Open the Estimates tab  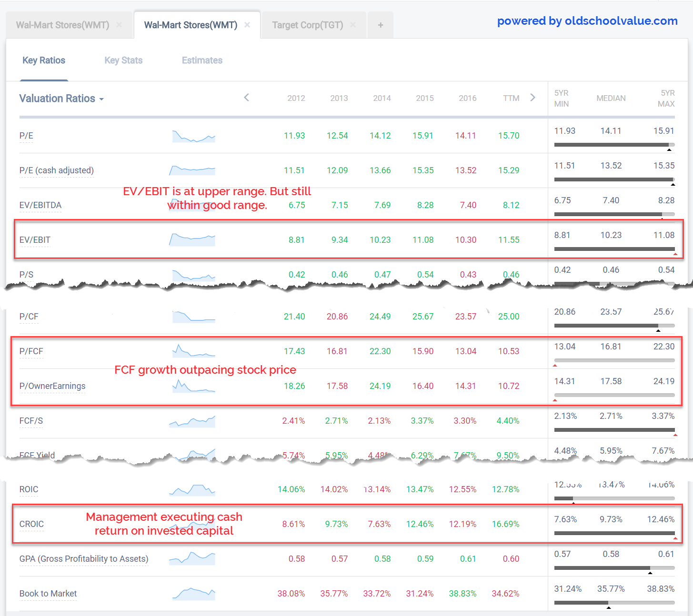202,60
